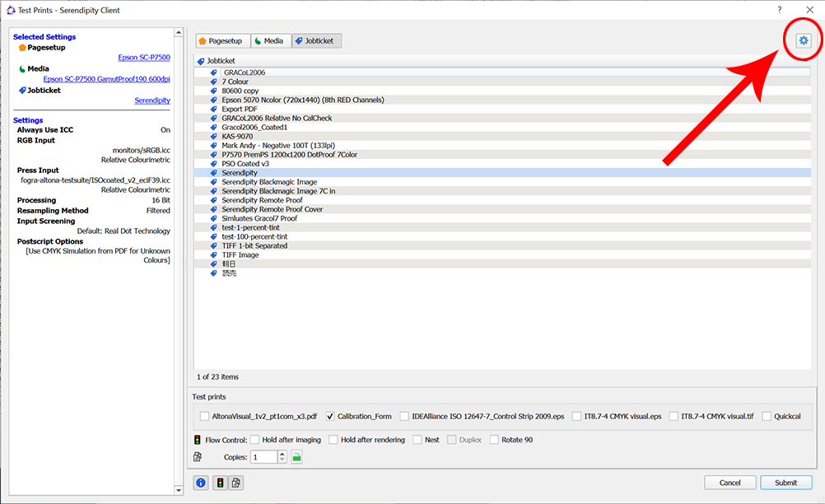Tick the IT8.7-4 CMYK visual.eps checkbox

point(576,416)
